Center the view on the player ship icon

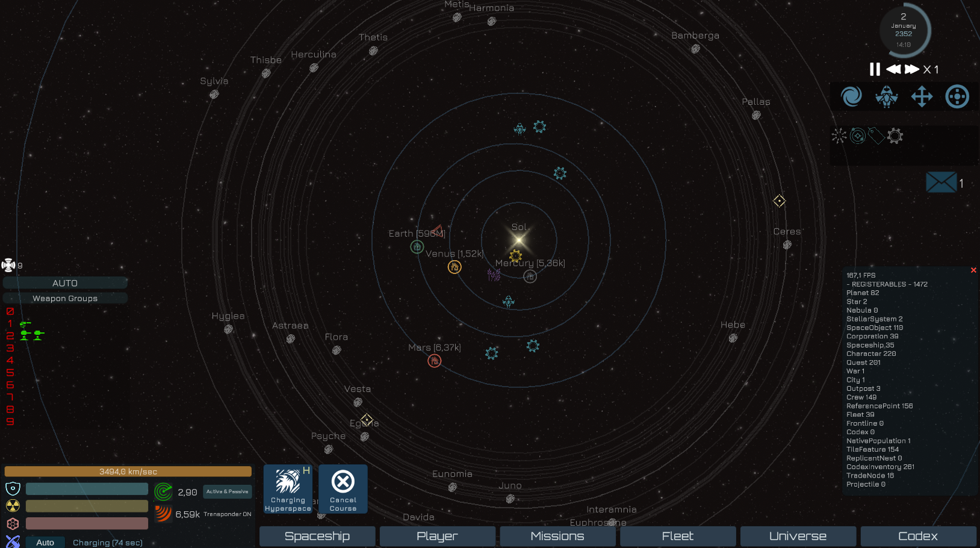tap(887, 96)
